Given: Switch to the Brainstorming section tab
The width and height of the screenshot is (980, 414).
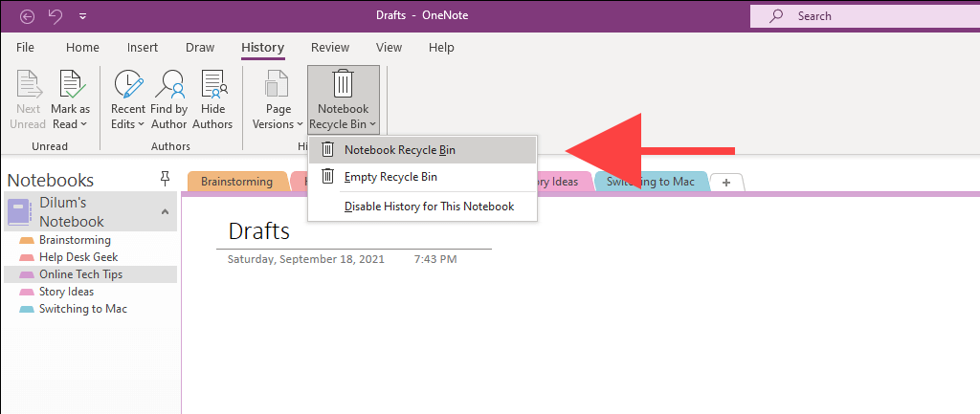Looking at the screenshot, I should point(237,182).
